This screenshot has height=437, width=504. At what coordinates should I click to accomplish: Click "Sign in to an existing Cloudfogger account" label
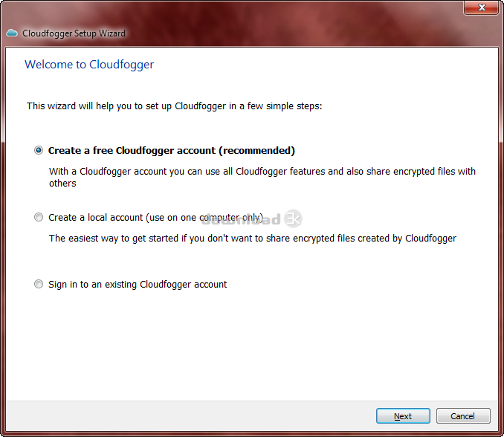coord(138,285)
